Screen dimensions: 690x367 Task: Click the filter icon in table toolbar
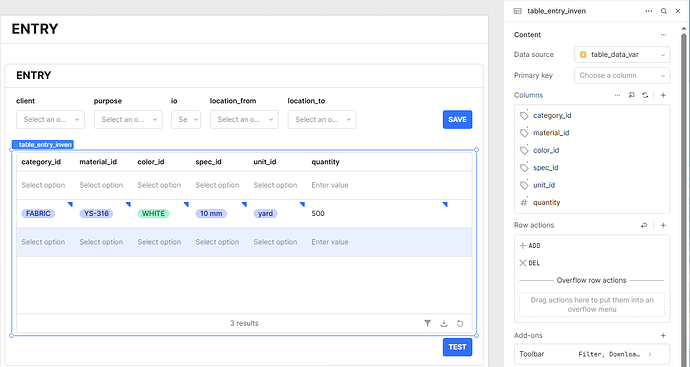point(427,323)
